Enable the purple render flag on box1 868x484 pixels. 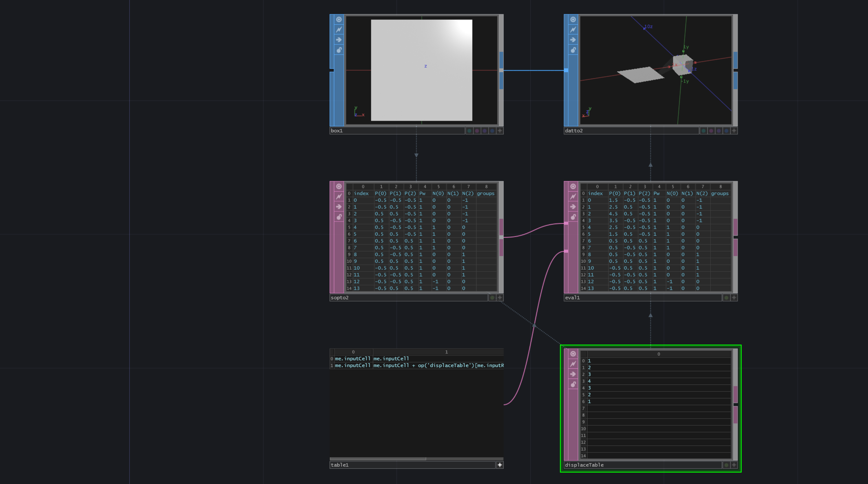point(485,131)
